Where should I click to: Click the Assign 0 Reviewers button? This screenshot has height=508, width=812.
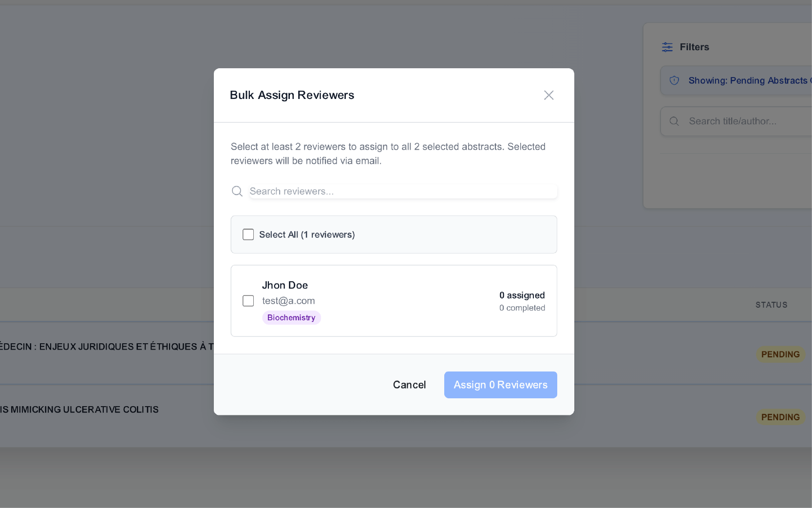(x=500, y=385)
